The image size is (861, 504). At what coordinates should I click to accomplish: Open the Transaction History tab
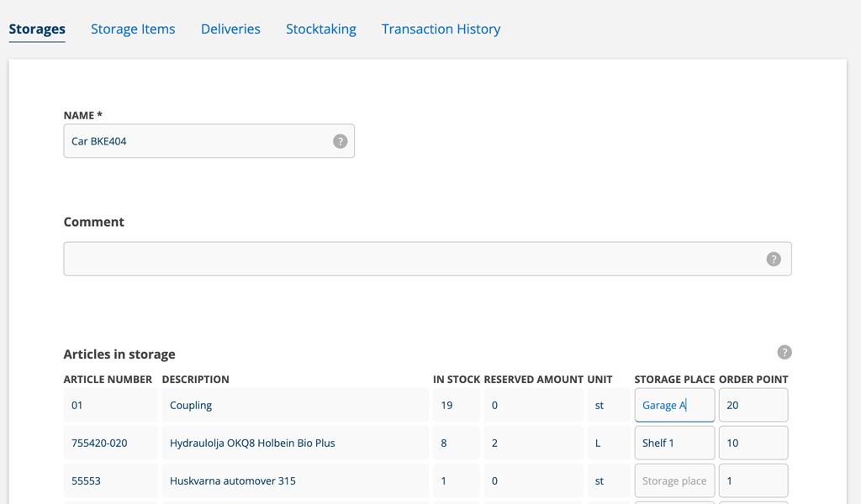(441, 29)
